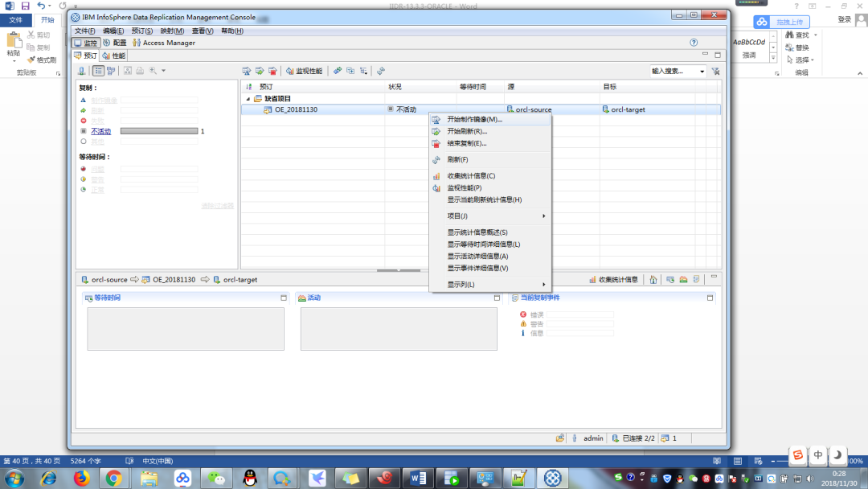Viewport: 868px width, 489px height.
Task: Maximize the 等待时间 panel
Action: (284, 298)
